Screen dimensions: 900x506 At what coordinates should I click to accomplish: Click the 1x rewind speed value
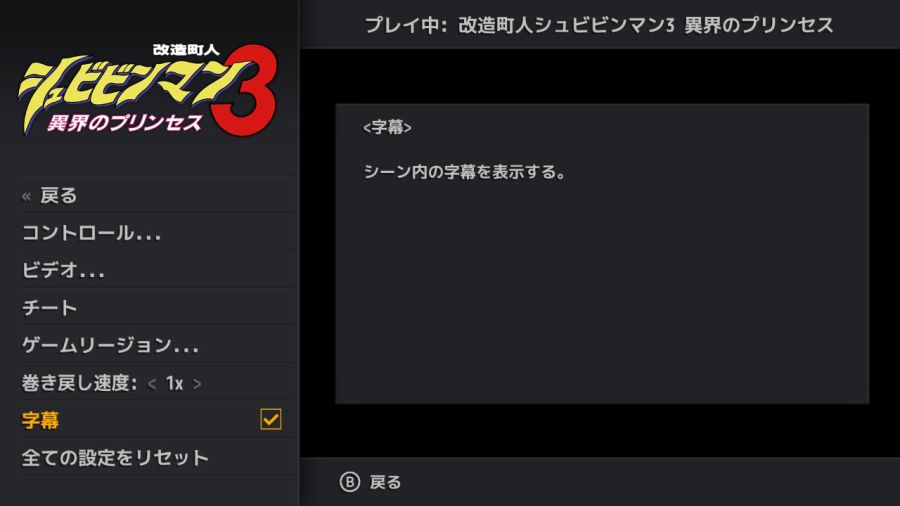[174, 383]
